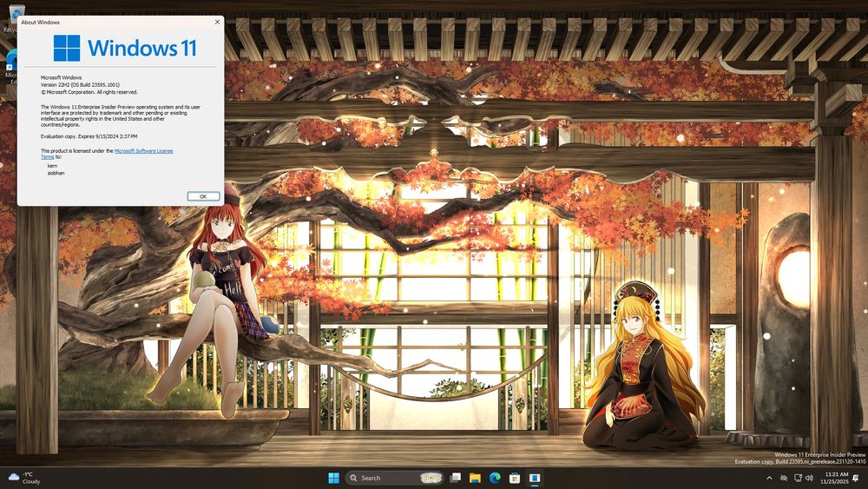Click the Windows 11 logo in dialog

[125, 48]
